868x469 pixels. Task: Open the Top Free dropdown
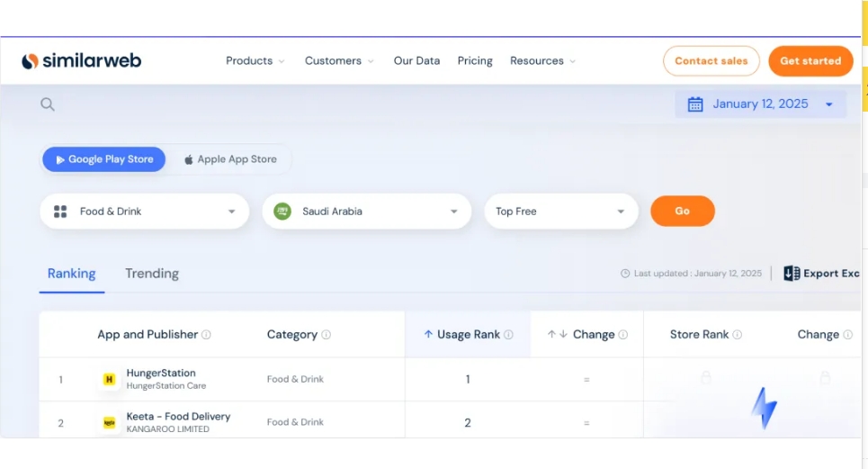point(561,211)
